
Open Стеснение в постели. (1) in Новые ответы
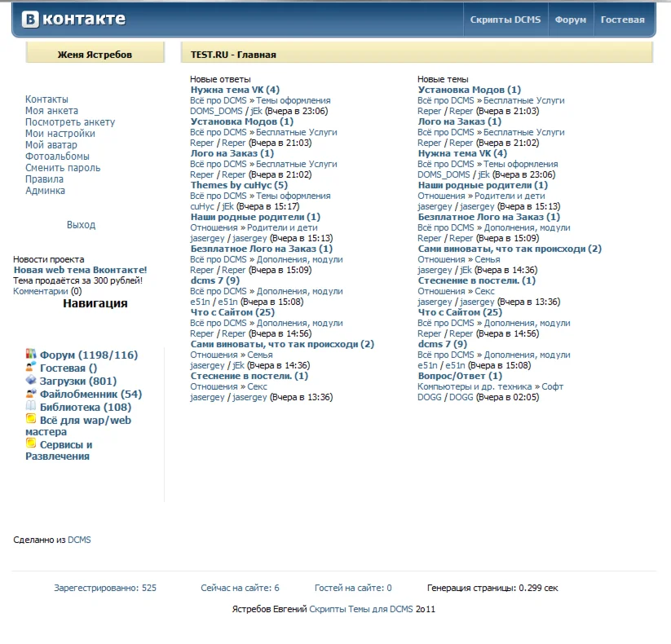tap(249, 376)
